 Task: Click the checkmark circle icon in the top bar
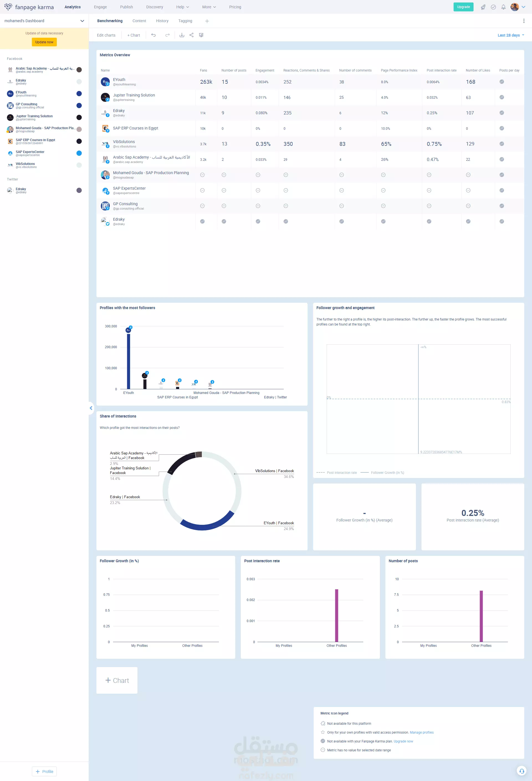(493, 7)
